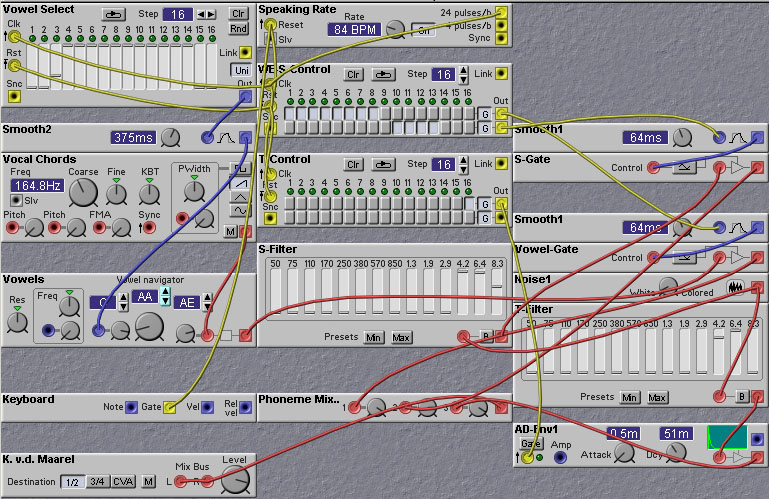Click loop icon in Vowel Select
Image resolution: width=769 pixels, height=499 pixels.
pos(114,15)
